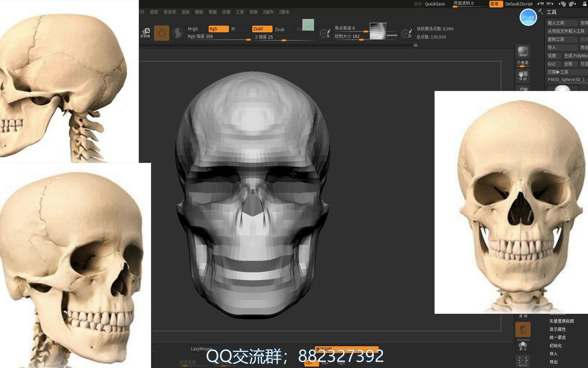Open the Z插件 menu
This screenshot has width=588, height=368.
pyautogui.click(x=268, y=12)
